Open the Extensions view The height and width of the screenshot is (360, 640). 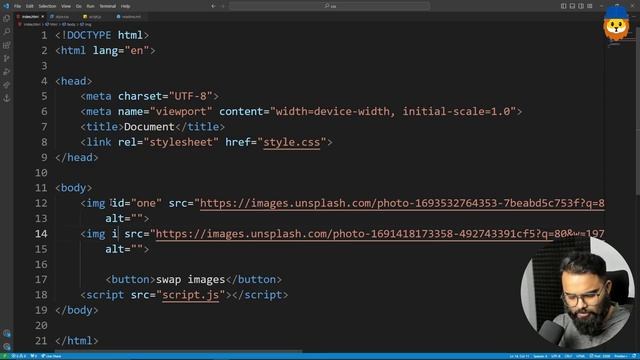(x=7, y=45)
